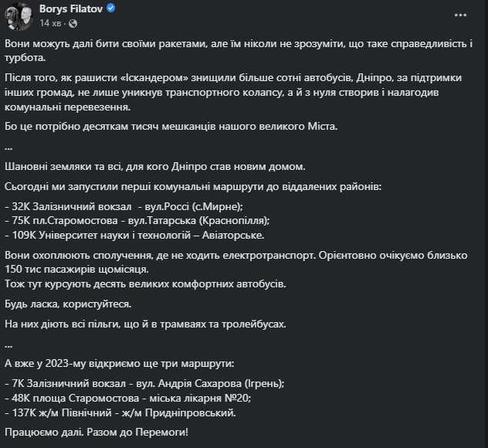Image resolution: width=488 pixels, height=448 pixels.
Task: Click the 'Сьогодні ми запустили' sentence
Action: pyautogui.click(x=193, y=186)
